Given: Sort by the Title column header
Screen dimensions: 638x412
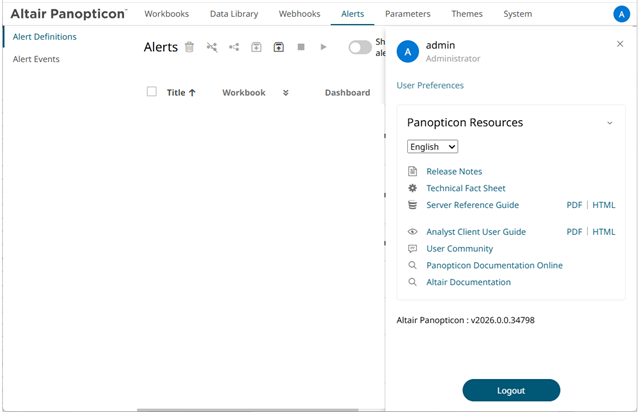Looking at the screenshot, I should click(x=181, y=93).
